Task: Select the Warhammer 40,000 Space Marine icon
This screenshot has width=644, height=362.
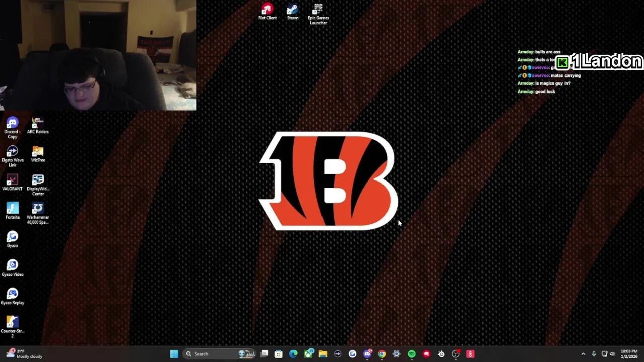Action: click(x=38, y=214)
